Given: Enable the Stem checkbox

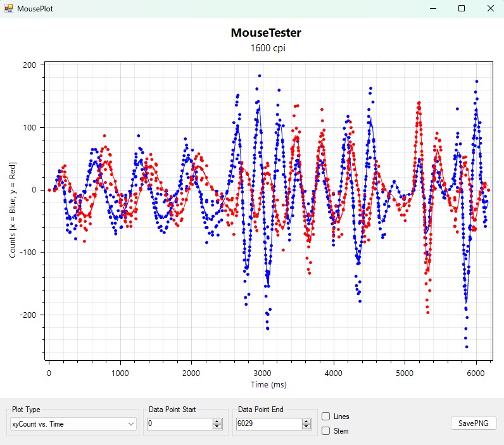Looking at the screenshot, I should [x=326, y=431].
